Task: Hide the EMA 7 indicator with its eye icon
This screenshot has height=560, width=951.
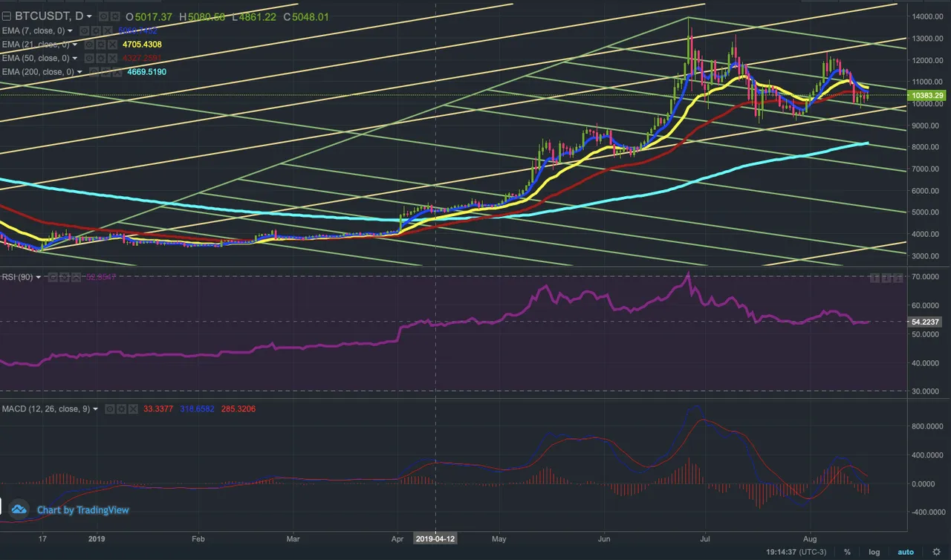Action: [84, 30]
